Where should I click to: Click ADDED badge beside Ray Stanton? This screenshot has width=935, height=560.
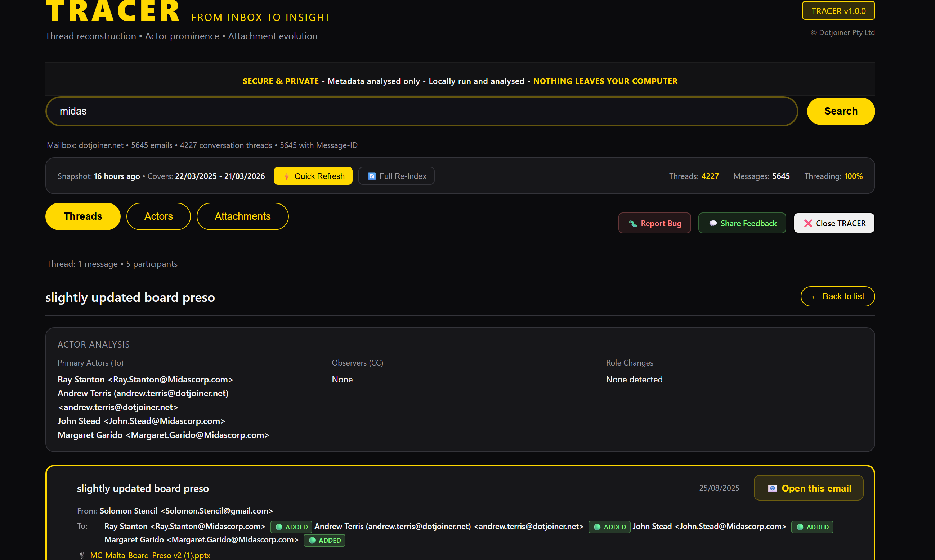pos(291,527)
